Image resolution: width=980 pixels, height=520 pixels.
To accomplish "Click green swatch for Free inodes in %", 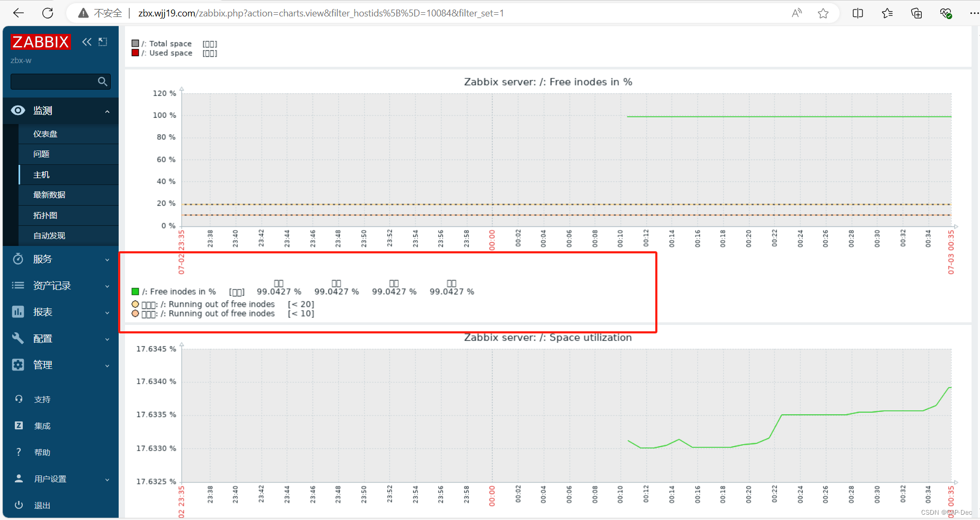I will click(135, 292).
